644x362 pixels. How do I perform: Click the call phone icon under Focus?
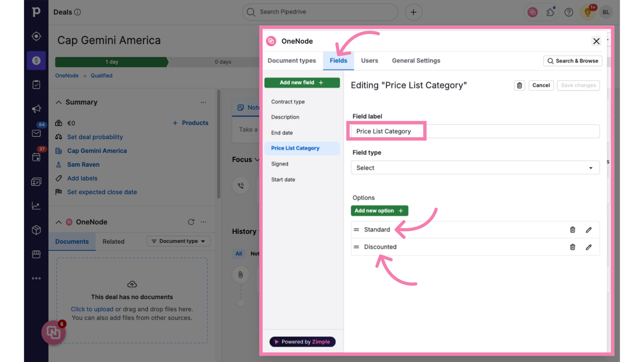coord(241,185)
